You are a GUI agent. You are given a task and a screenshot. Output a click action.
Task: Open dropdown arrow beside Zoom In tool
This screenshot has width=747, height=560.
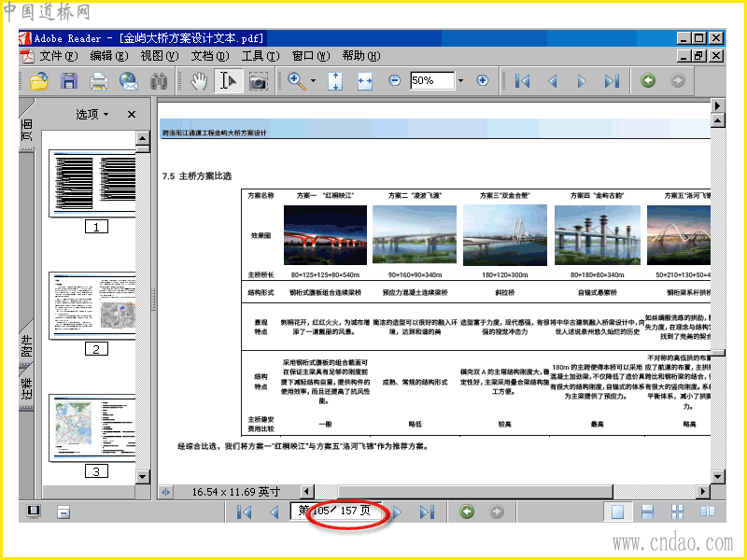(313, 81)
